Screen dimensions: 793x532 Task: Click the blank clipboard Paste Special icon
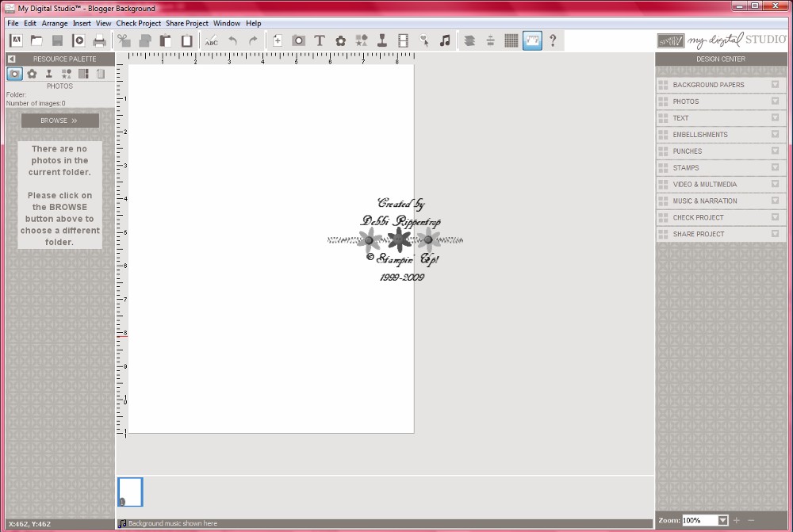click(186, 40)
